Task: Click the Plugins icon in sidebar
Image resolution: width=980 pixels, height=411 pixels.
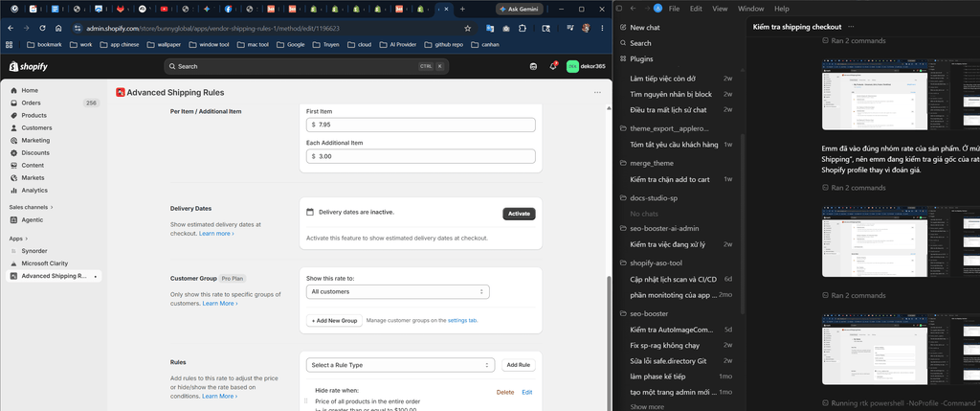Action: pyautogui.click(x=623, y=58)
